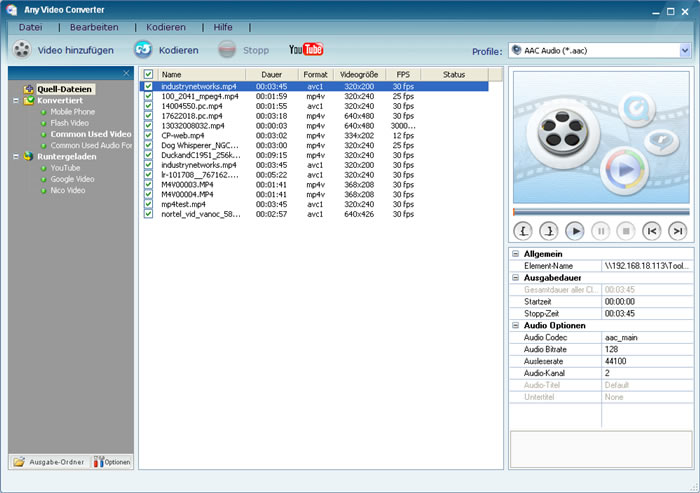Uncheck the mp4test.mp4 checkbox
Image resolution: width=700 pixels, height=493 pixels.
[x=148, y=204]
